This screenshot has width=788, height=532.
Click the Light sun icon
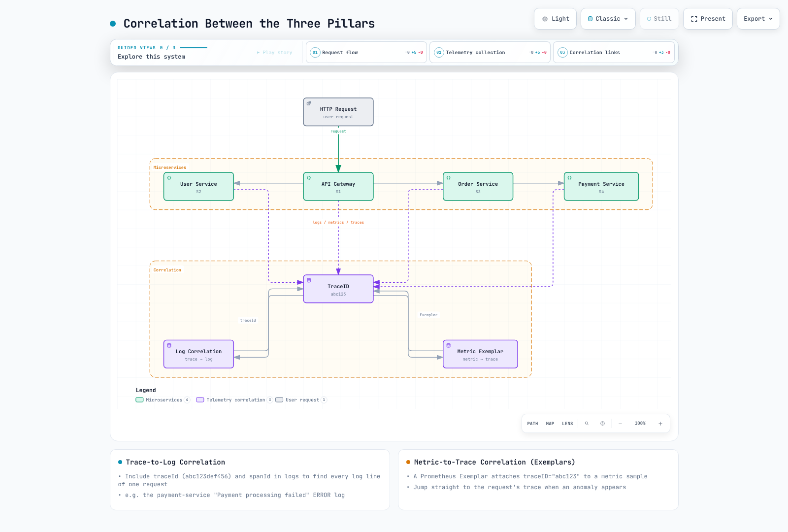[545, 19]
